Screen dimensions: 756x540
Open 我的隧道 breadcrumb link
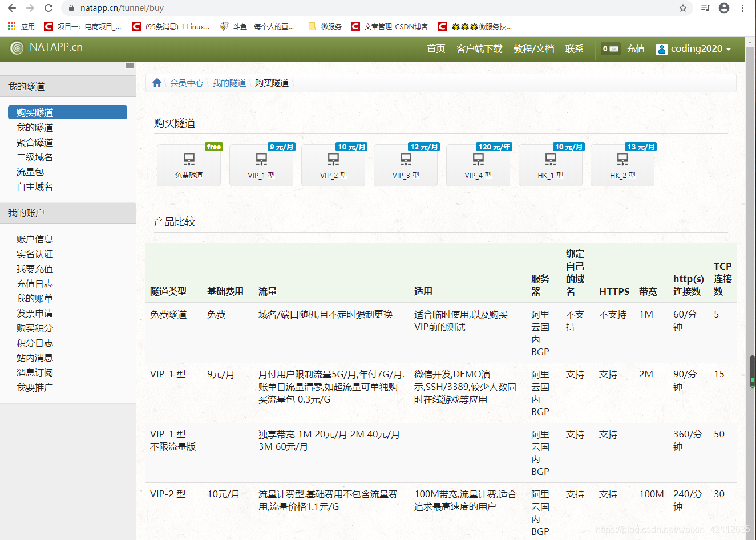(x=229, y=83)
